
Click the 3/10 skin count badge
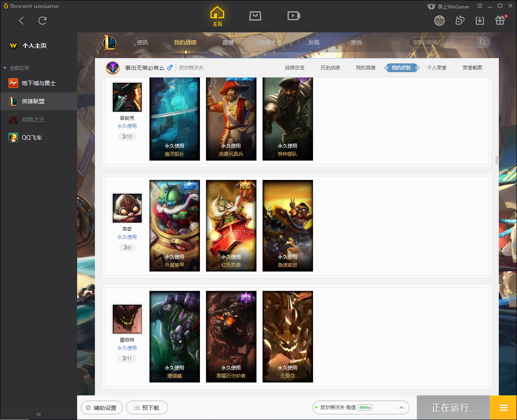127,137
